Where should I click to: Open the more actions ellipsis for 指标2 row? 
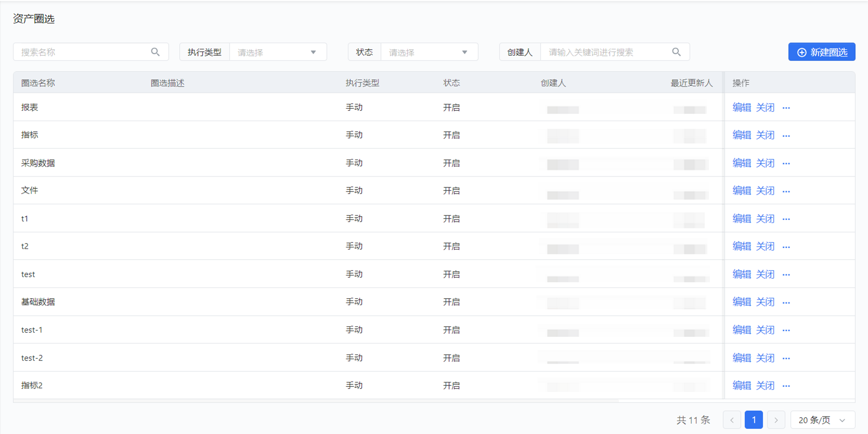tap(786, 386)
